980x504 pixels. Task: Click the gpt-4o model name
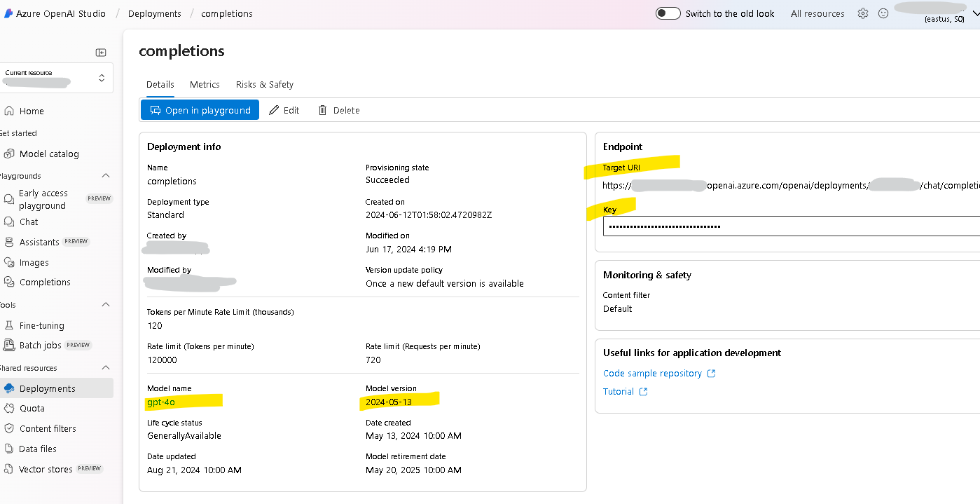pyautogui.click(x=161, y=402)
